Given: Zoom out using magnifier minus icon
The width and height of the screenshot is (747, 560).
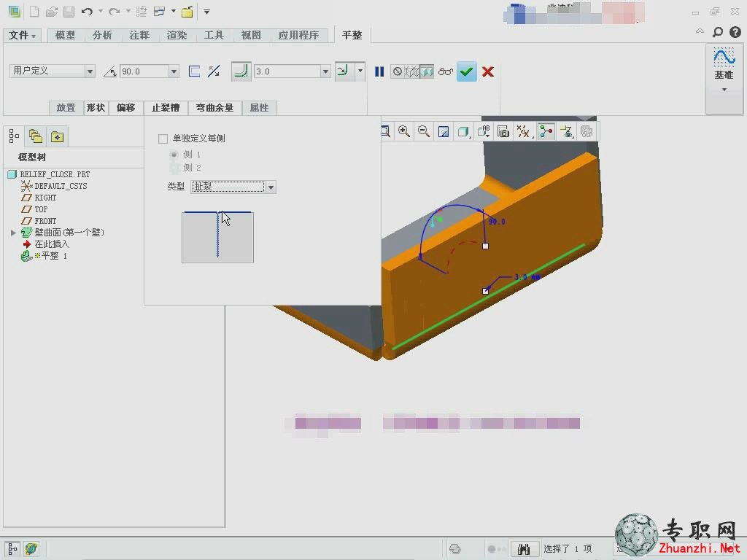Looking at the screenshot, I should click(x=424, y=131).
